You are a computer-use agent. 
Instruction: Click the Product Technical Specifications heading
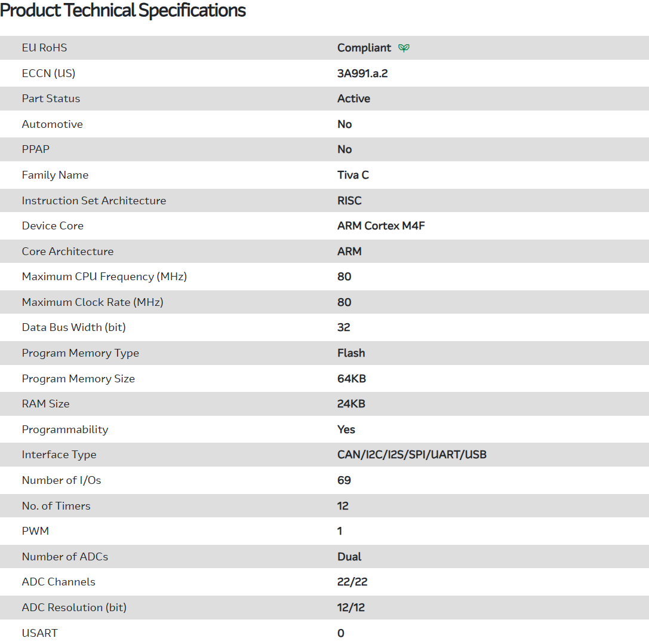pos(123,10)
